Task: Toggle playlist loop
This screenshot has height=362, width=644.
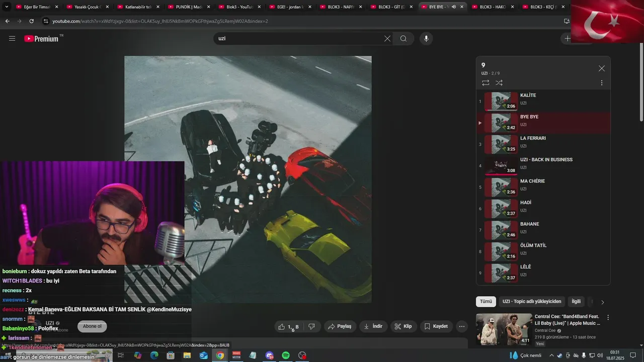Action: [486, 83]
